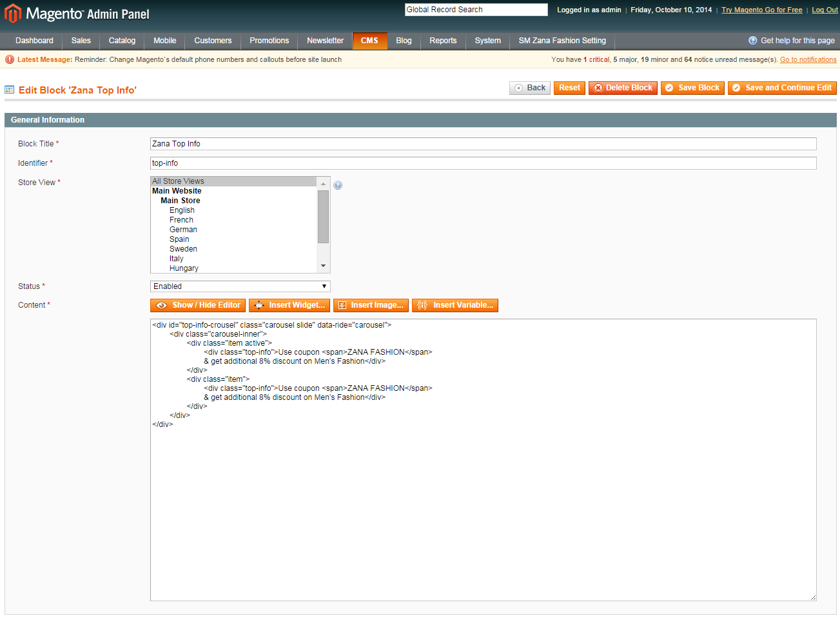840x618 pixels.
Task: Open the Insert Image dialog
Action: pos(371,305)
